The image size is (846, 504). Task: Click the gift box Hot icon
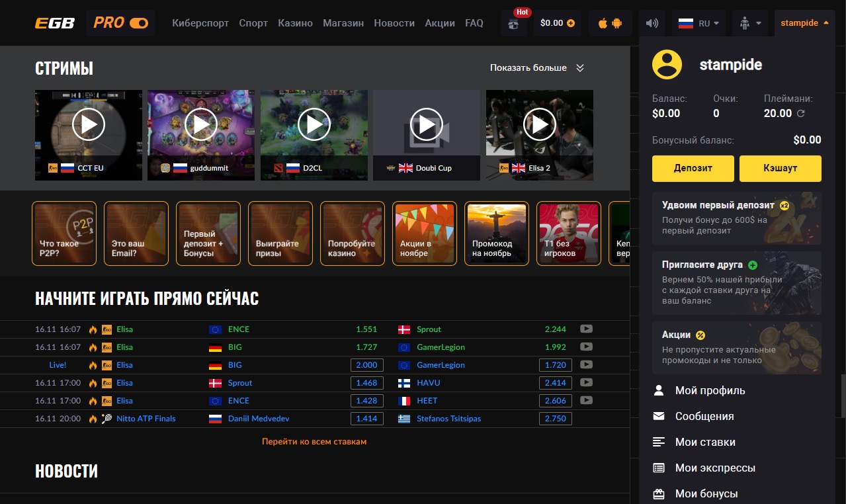pos(514,24)
